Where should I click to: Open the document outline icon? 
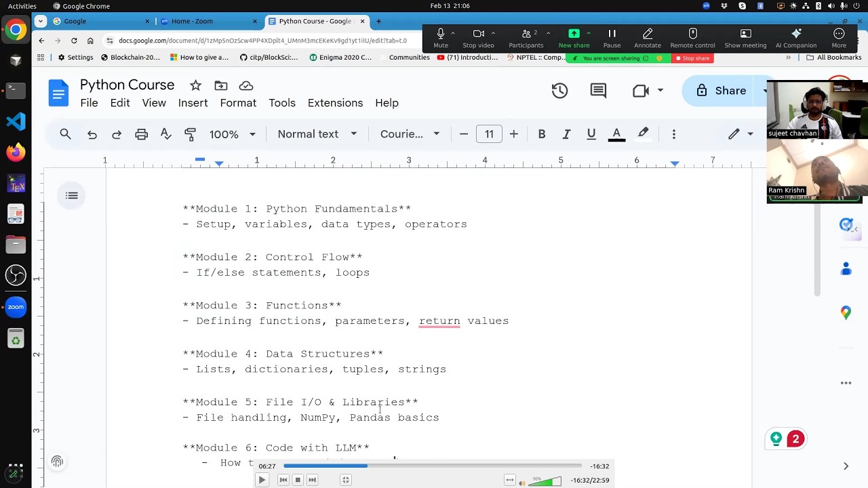[x=71, y=196]
